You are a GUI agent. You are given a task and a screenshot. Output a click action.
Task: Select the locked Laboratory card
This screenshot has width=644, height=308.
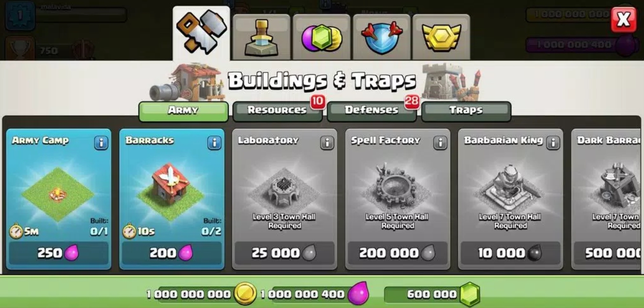point(285,199)
